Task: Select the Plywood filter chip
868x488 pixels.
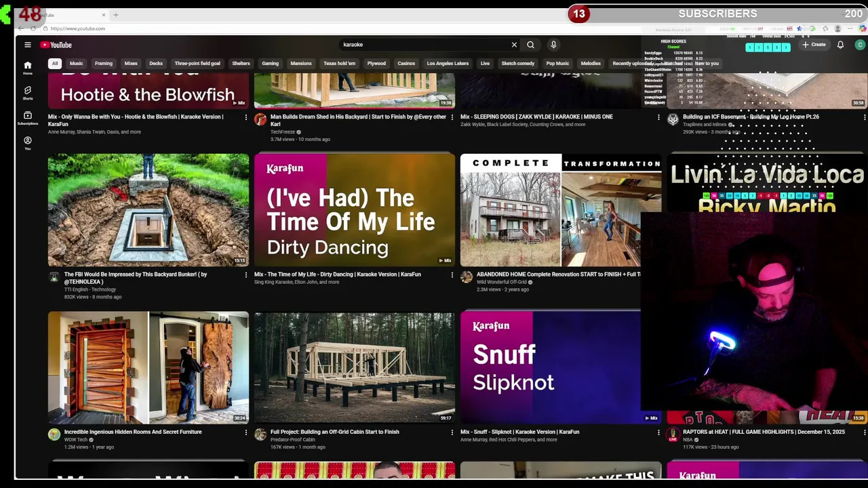Action: pyautogui.click(x=376, y=64)
